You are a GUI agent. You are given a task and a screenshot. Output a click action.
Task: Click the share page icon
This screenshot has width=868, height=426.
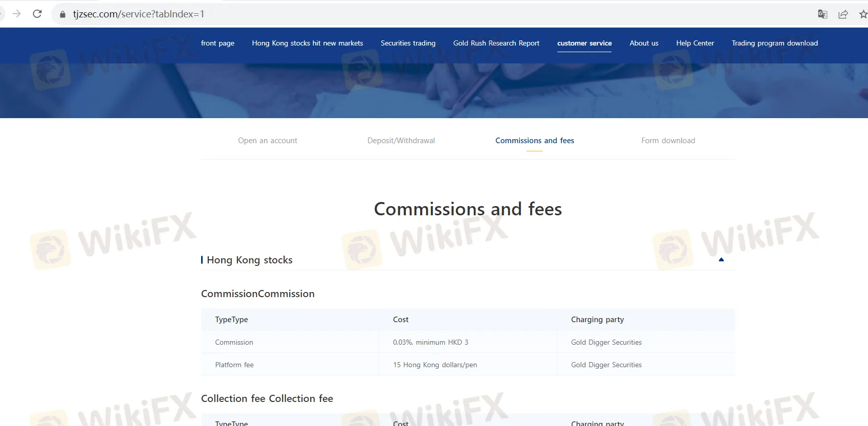(843, 14)
